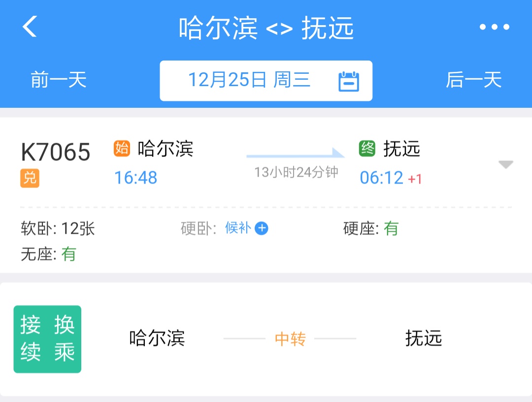Select 无座 有 ticket option
Image resolution: width=532 pixels, height=402 pixels.
pyautogui.click(x=48, y=254)
